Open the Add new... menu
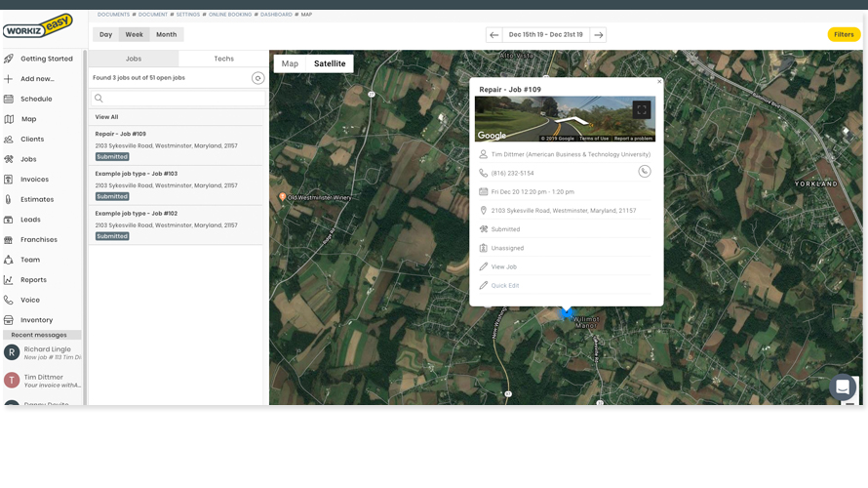 [37, 79]
